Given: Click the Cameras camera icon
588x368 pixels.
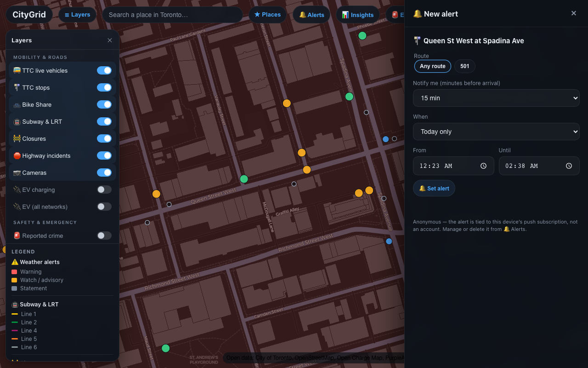Looking at the screenshot, I should pyautogui.click(x=17, y=172).
